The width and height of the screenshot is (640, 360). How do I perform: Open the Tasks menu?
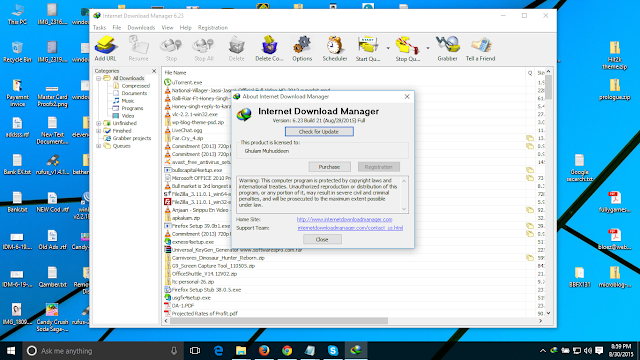(99, 28)
